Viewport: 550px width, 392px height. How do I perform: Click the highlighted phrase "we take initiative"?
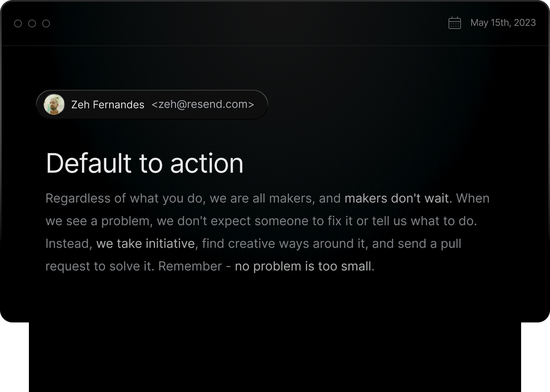(x=146, y=243)
